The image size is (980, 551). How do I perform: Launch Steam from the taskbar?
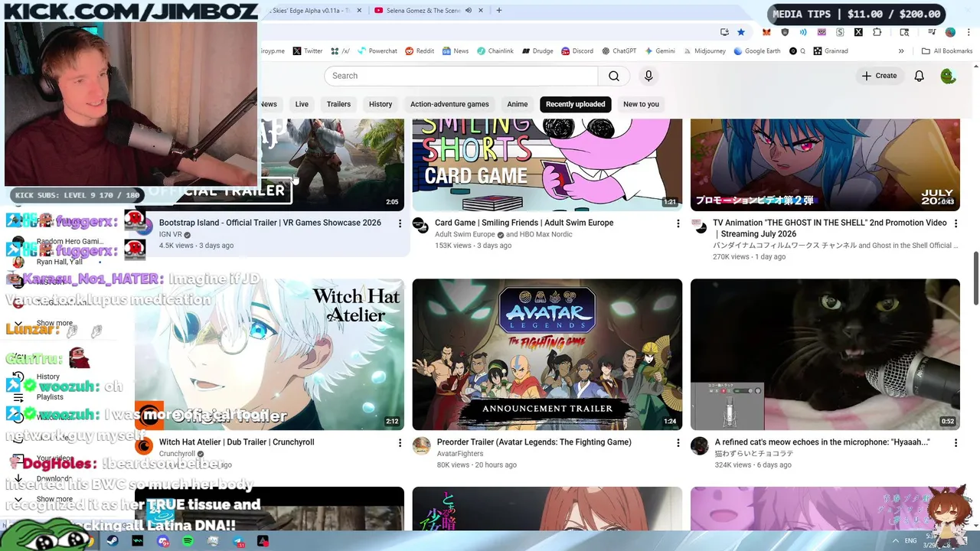pos(113,541)
